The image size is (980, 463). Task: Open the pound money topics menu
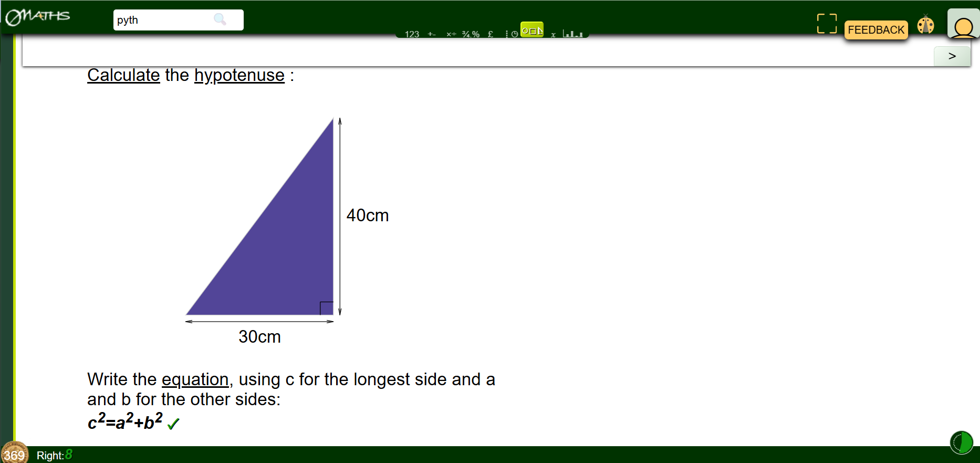pos(491,34)
